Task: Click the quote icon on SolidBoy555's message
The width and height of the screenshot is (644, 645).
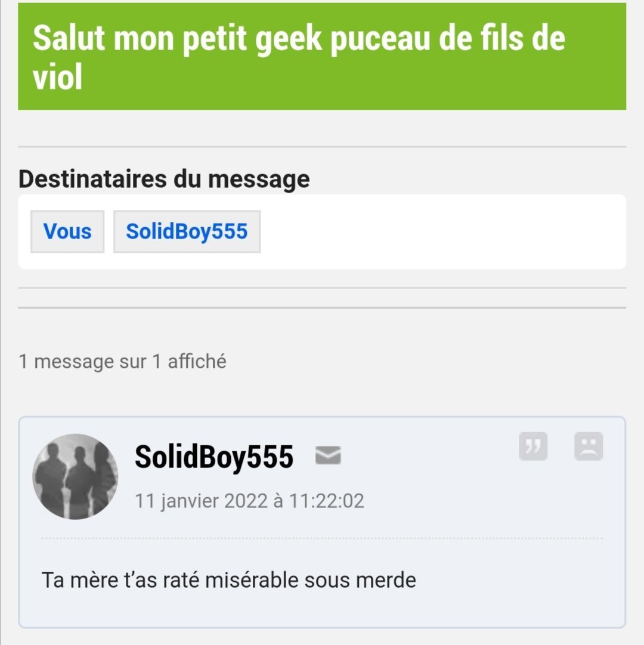Action: coord(533,446)
